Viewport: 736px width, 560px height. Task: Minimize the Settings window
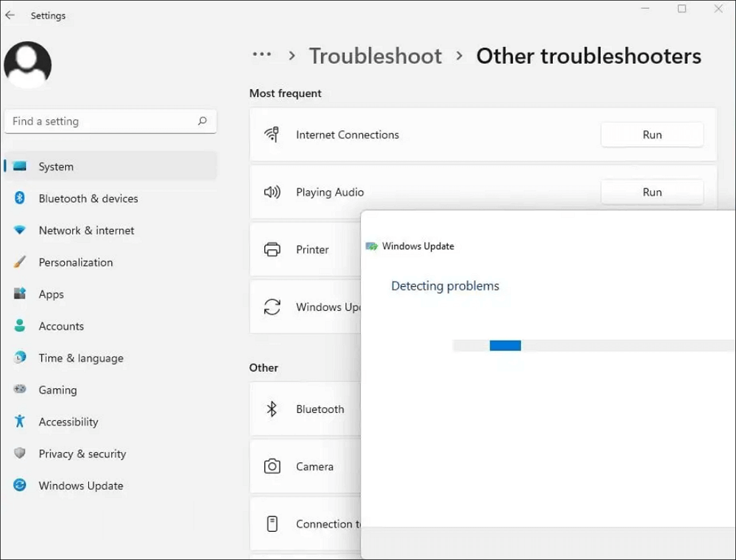645,9
